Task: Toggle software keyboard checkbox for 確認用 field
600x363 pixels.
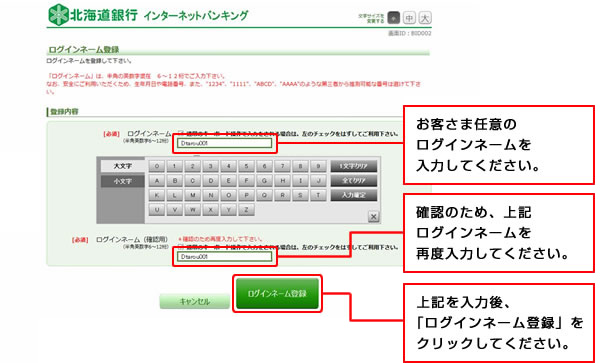Action: pos(181,247)
